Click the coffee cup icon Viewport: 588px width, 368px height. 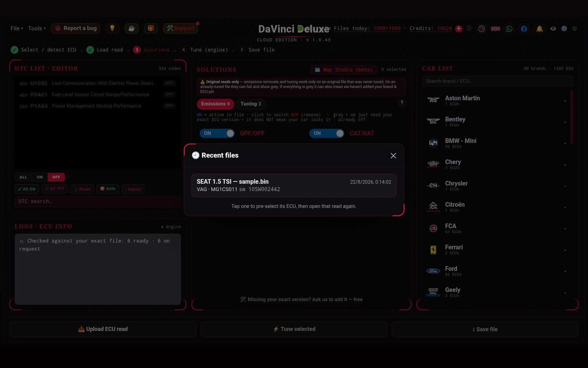[131, 28]
